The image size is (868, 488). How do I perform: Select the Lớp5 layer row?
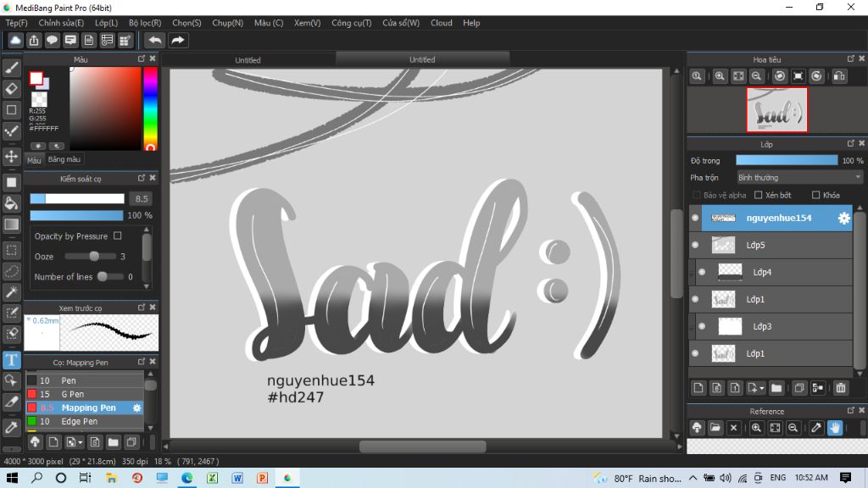click(x=777, y=245)
